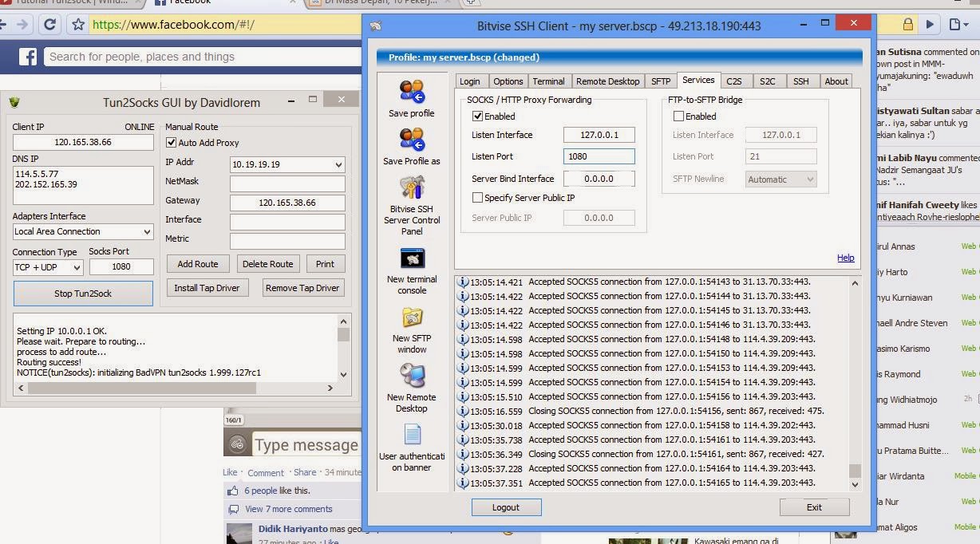Click the DNS IP text box

(83, 185)
